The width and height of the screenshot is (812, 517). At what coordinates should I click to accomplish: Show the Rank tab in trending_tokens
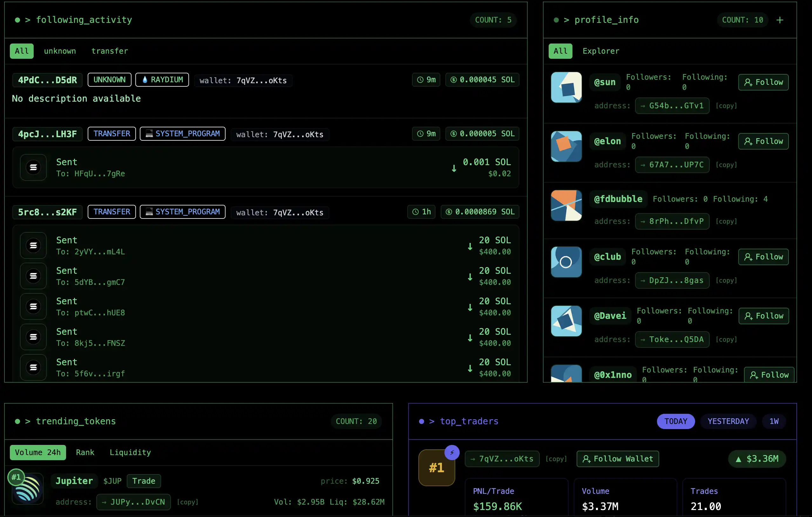point(85,452)
